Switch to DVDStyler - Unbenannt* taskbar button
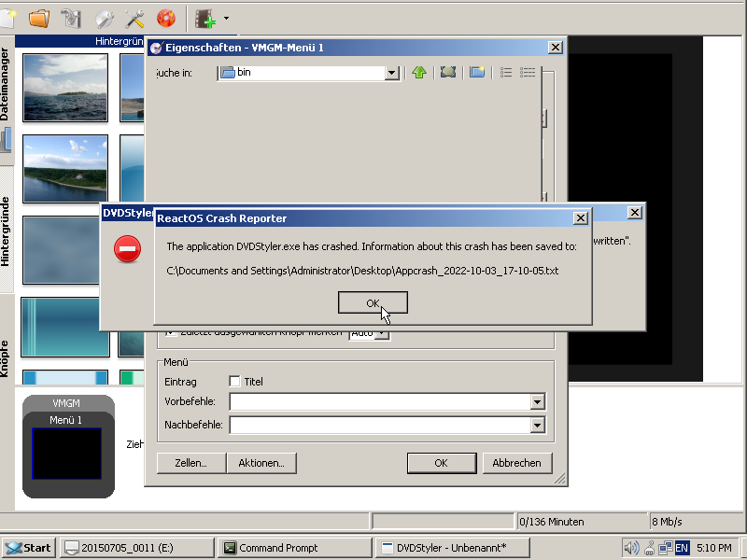 tap(453, 548)
